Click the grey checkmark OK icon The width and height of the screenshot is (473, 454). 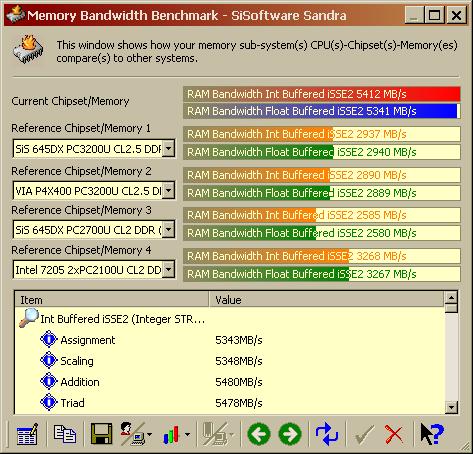point(364,434)
